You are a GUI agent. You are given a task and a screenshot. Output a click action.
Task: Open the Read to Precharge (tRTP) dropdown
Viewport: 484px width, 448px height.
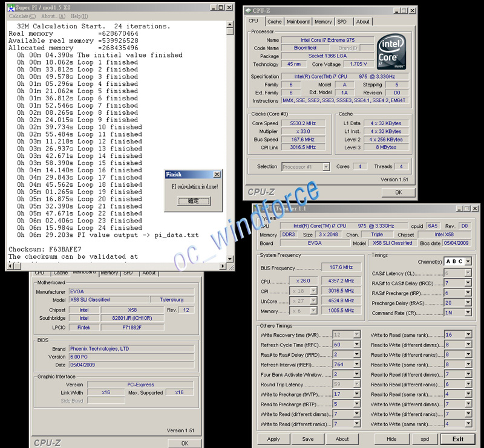pos(357,404)
